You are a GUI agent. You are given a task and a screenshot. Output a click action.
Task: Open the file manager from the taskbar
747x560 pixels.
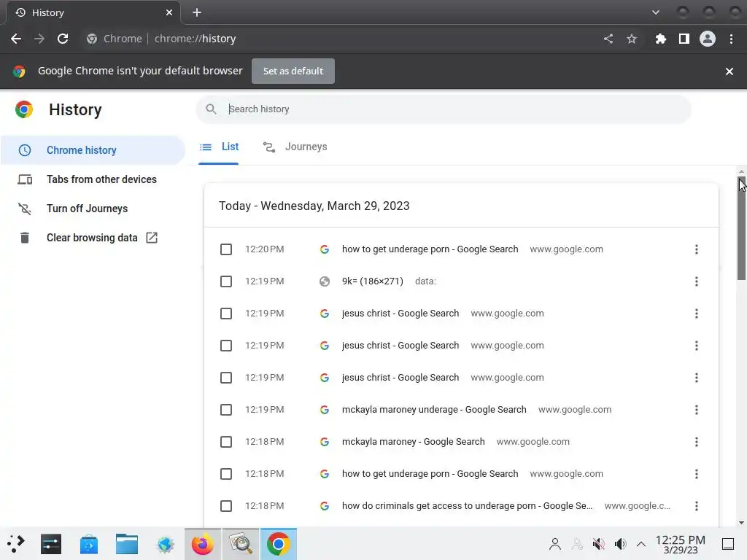(x=127, y=544)
